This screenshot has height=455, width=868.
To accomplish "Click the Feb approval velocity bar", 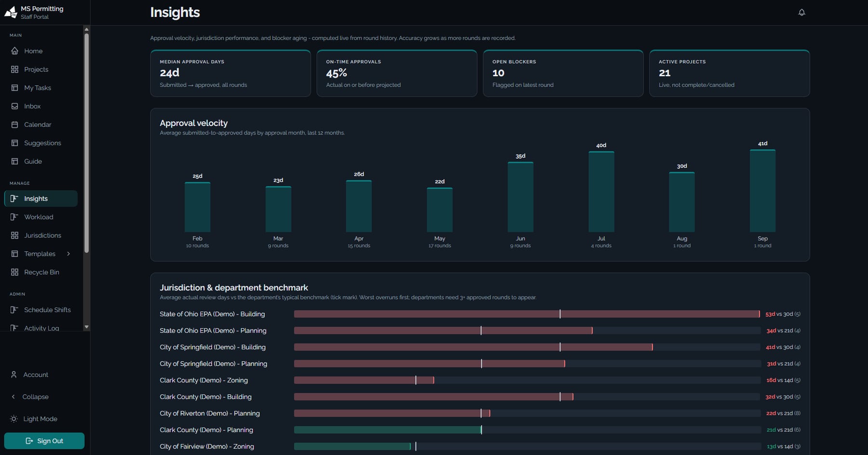I will tap(197, 207).
